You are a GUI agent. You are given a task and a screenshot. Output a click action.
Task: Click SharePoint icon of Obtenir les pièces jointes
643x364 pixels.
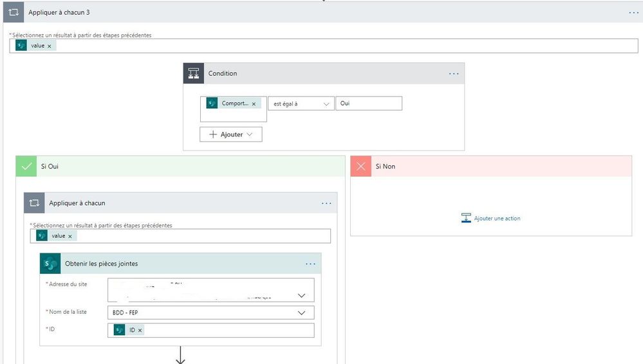[x=50, y=264]
